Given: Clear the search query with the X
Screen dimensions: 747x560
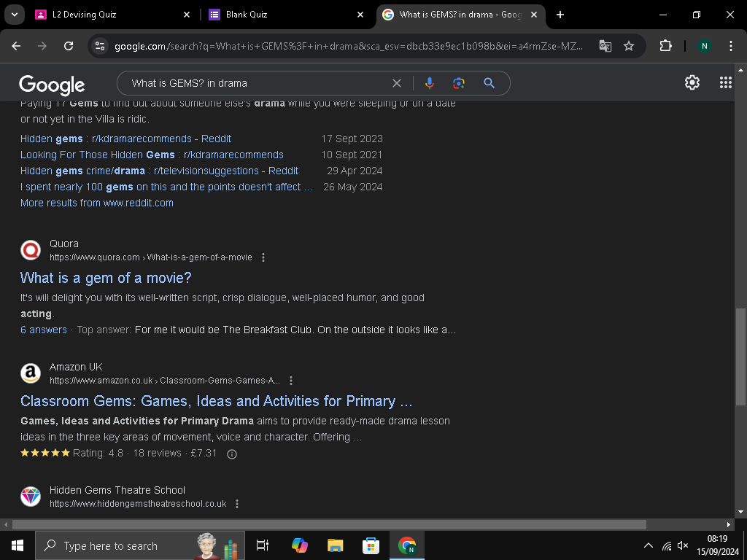Looking at the screenshot, I should [x=396, y=83].
